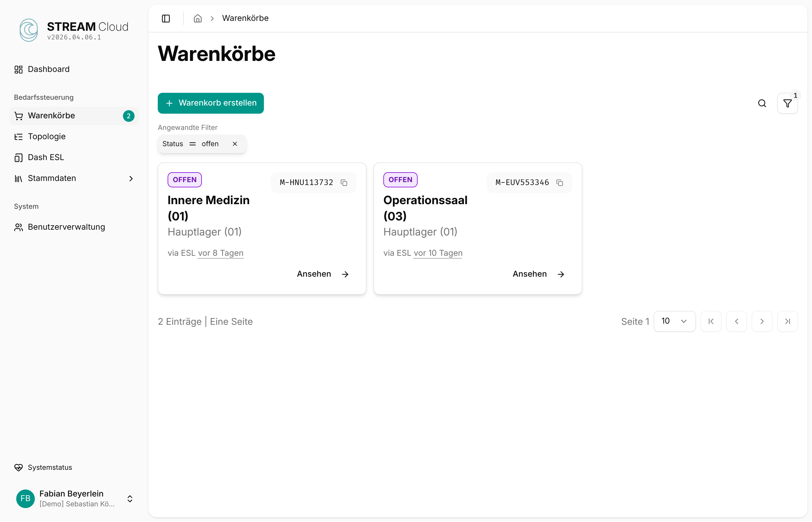Viewport: 812px width, 522px height.
Task: Open the account switcher for Fabian Beyerlein
Action: click(x=130, y=499)
